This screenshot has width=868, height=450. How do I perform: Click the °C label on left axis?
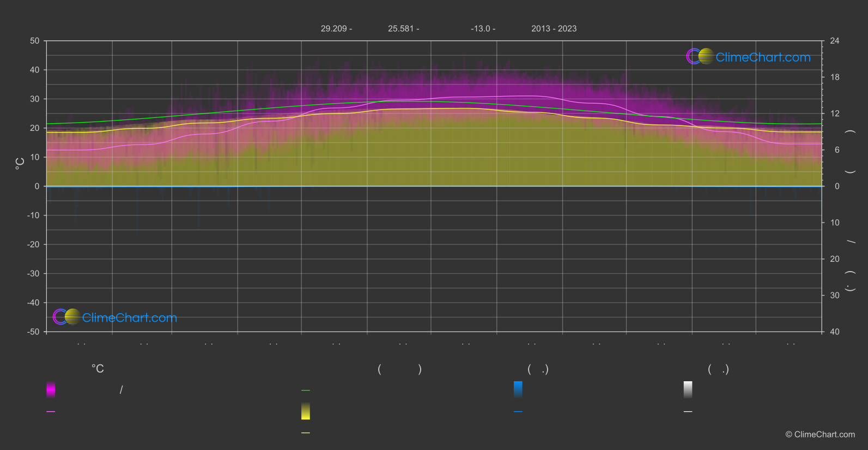(x=20, y=164)
